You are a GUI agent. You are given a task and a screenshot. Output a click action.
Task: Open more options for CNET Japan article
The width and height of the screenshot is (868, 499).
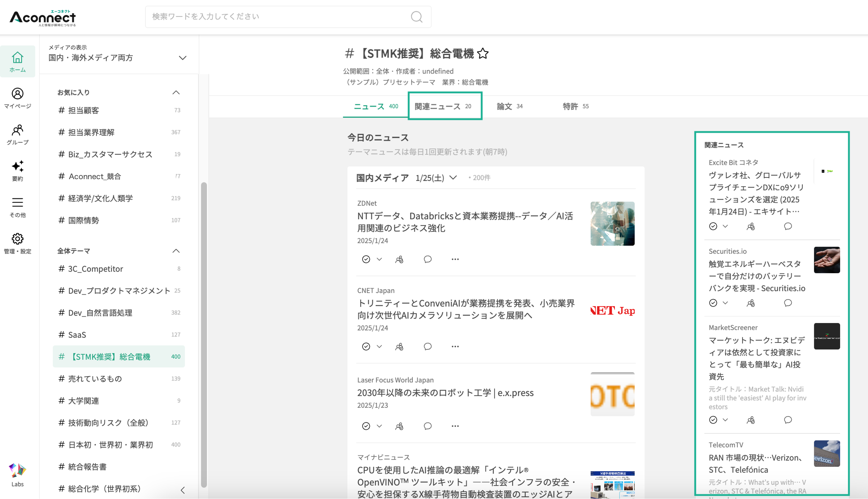pyautogui.click(x=455, y=346)
